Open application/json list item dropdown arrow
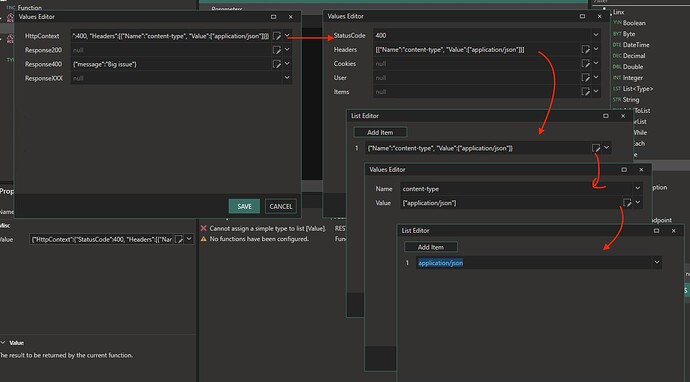 657,263
